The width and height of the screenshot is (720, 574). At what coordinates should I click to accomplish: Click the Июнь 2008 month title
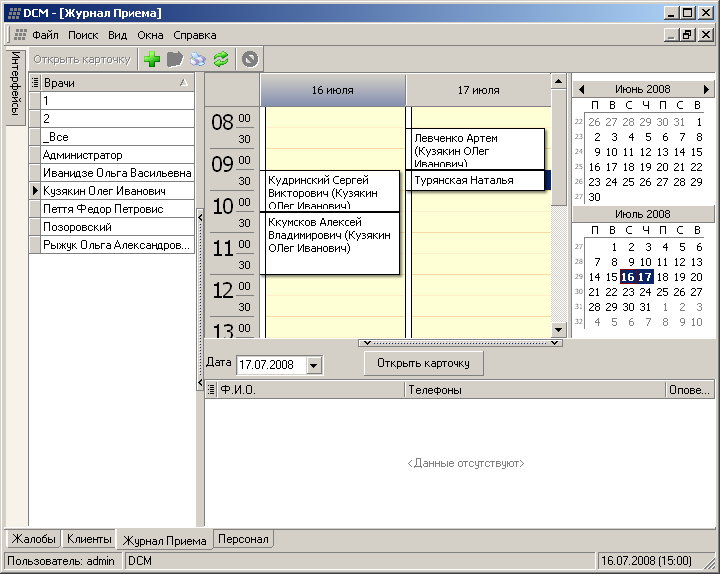pyautogui.click(x=642, y=89)
